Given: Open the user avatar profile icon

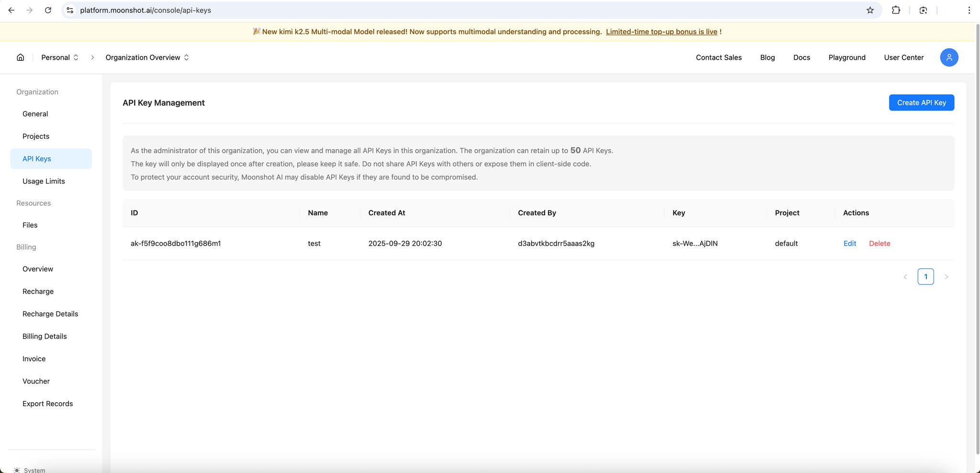Looking at the screenshot, I should tap(949, 57).
